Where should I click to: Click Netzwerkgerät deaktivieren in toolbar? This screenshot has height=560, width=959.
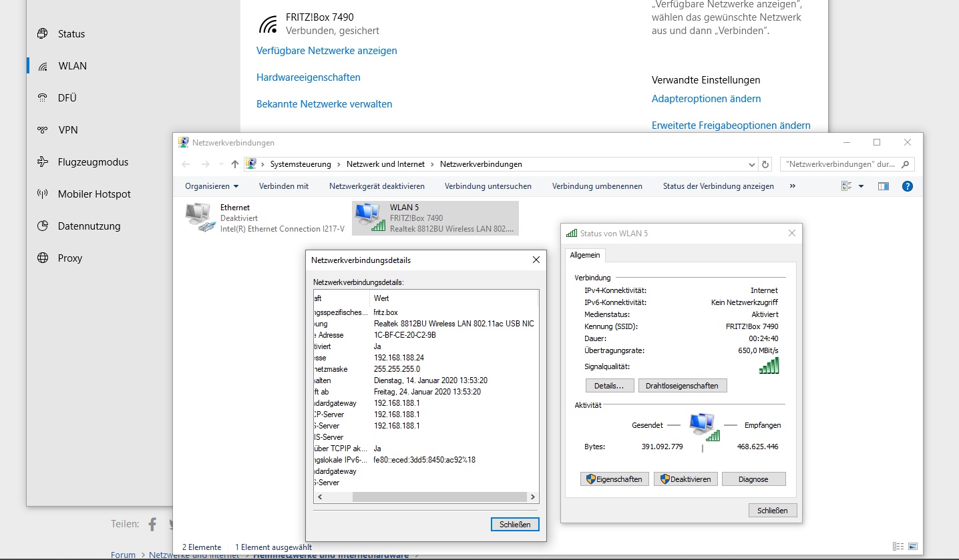click(377, 186)
